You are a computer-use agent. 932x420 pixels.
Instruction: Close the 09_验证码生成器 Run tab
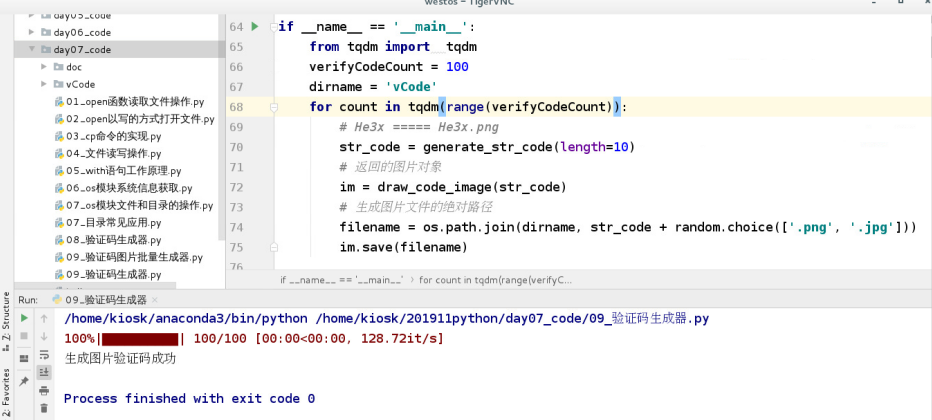(154, 300)
